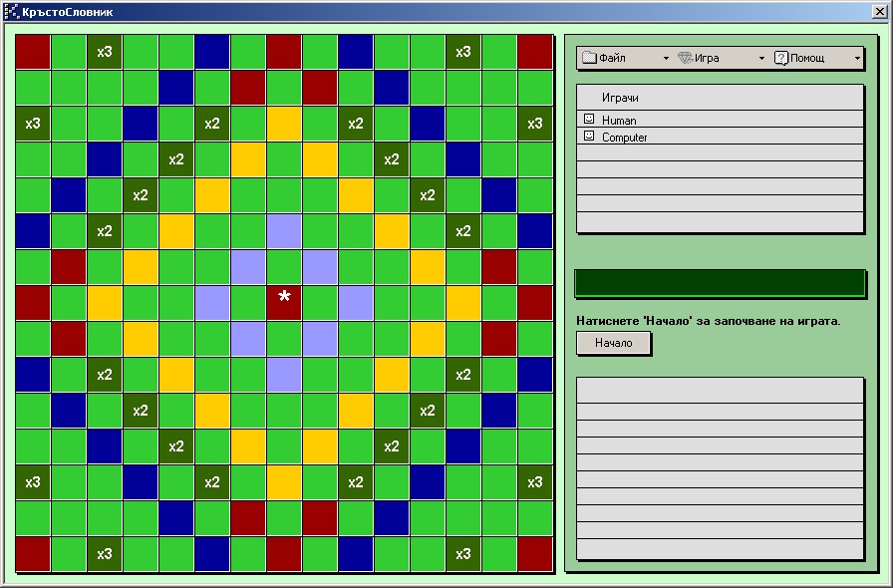Screen dimensions: 893x588
Task: Click the smiley icon next to Computer
Action: [x=589, y=137]
